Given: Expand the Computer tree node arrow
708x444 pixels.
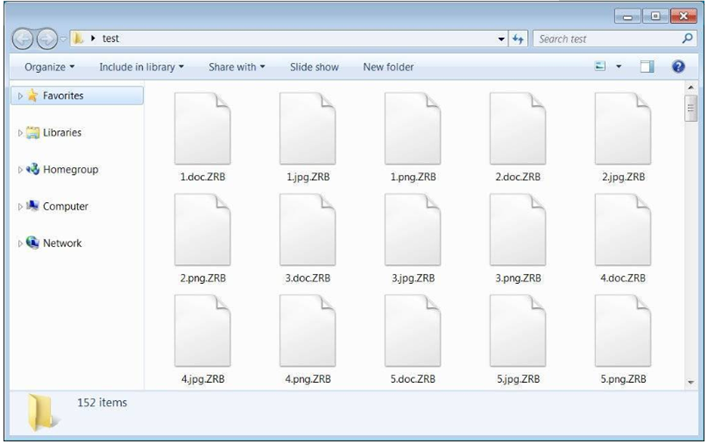Looking at the screenshot, I should pos(21,207).
